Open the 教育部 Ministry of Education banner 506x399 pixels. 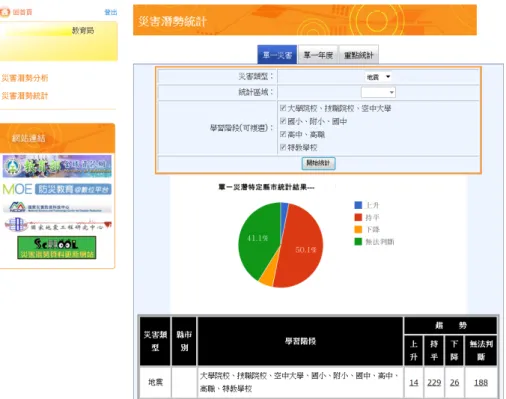pyautogui.click(x=57, y=166)
